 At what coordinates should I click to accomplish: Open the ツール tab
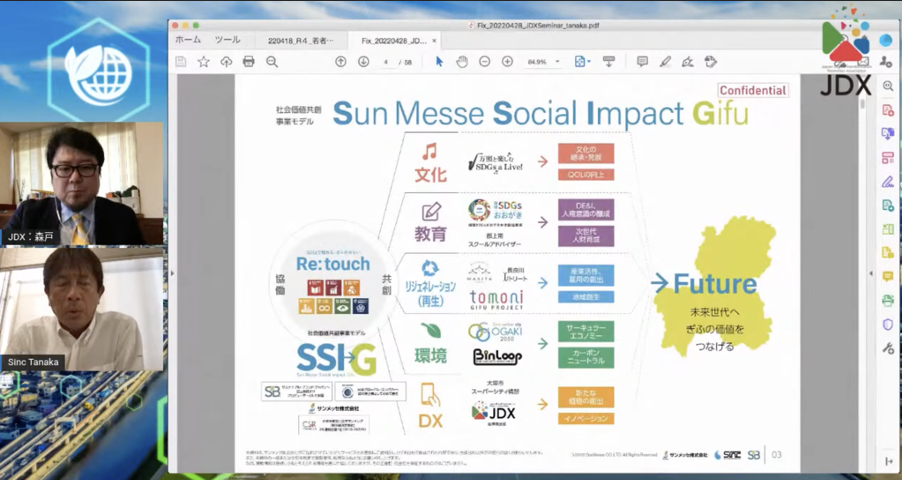coord(227,40)
